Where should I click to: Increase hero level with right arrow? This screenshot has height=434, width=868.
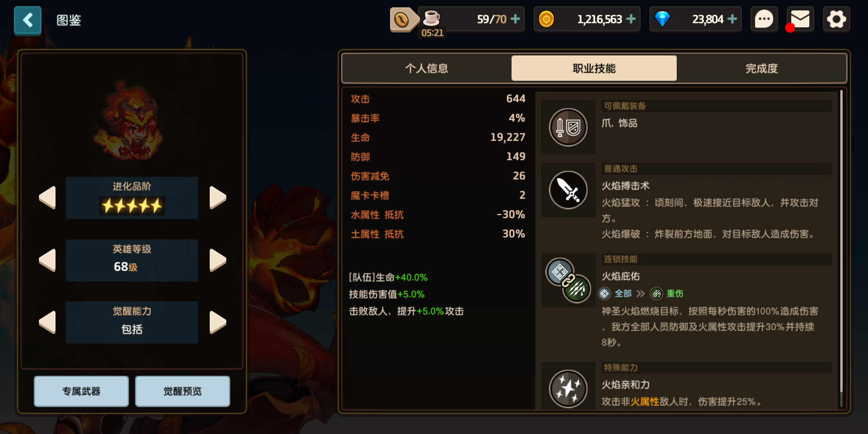[218, 260]
